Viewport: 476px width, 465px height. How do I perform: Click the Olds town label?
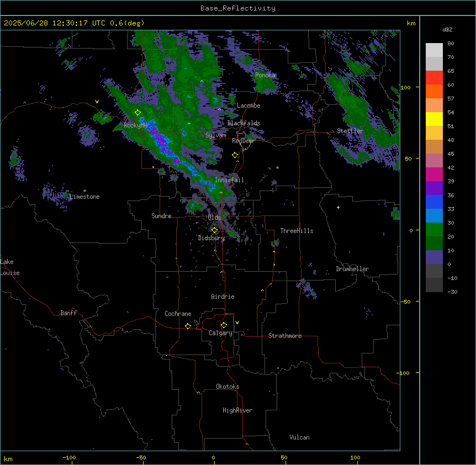coord(214,218)
